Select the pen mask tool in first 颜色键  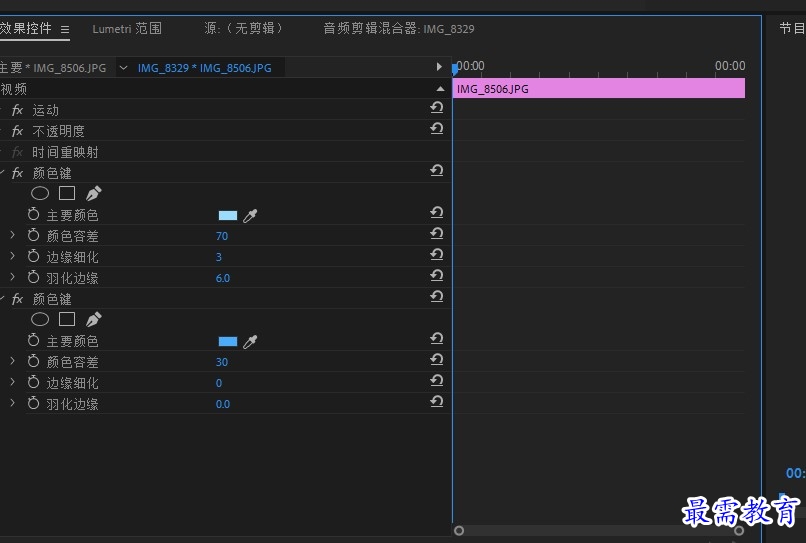94,193
